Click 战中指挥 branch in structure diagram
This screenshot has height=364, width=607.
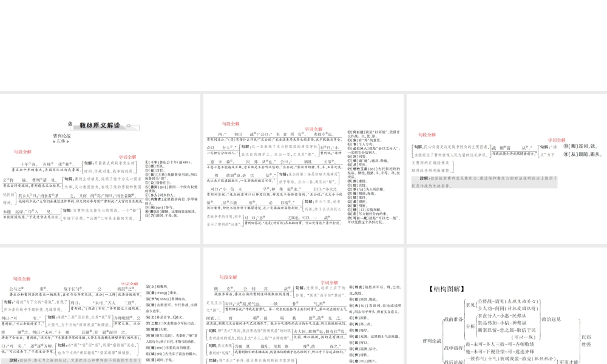tap(453, 348)
